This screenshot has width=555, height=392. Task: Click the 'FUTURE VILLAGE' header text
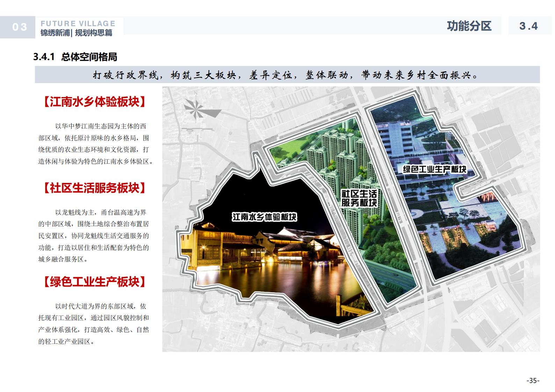point(78,23)
